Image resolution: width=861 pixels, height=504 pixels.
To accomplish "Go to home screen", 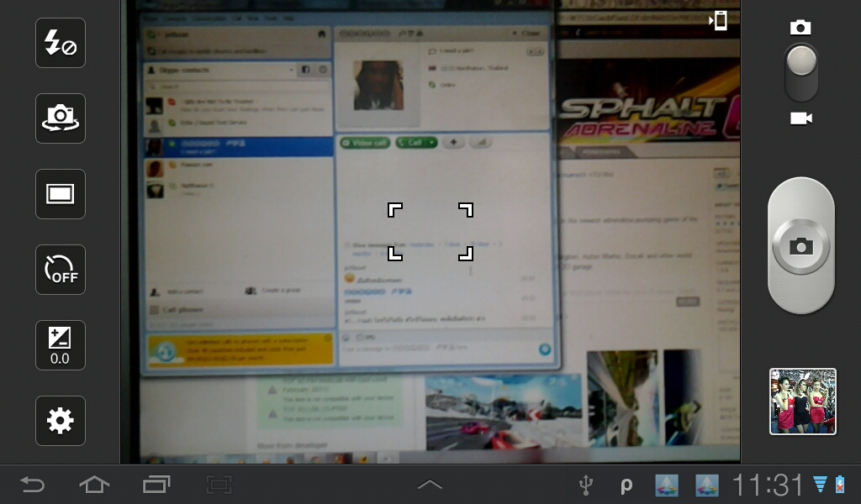I will point(94,485).
